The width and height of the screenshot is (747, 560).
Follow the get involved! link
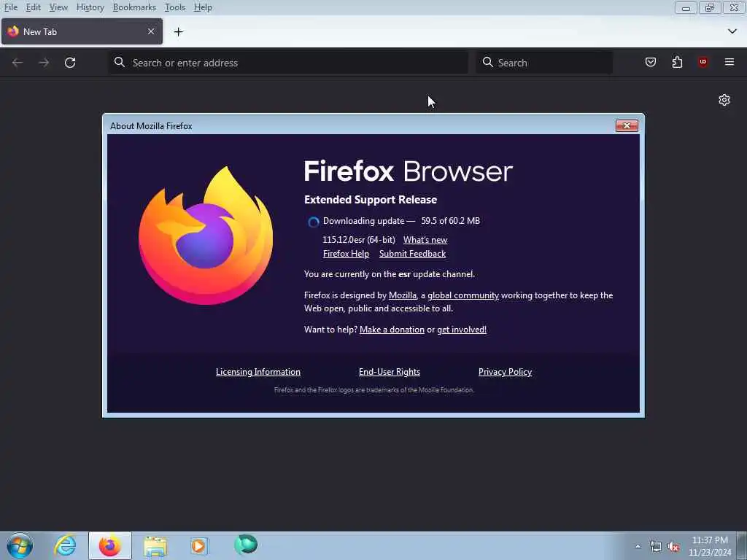(462, 330)
